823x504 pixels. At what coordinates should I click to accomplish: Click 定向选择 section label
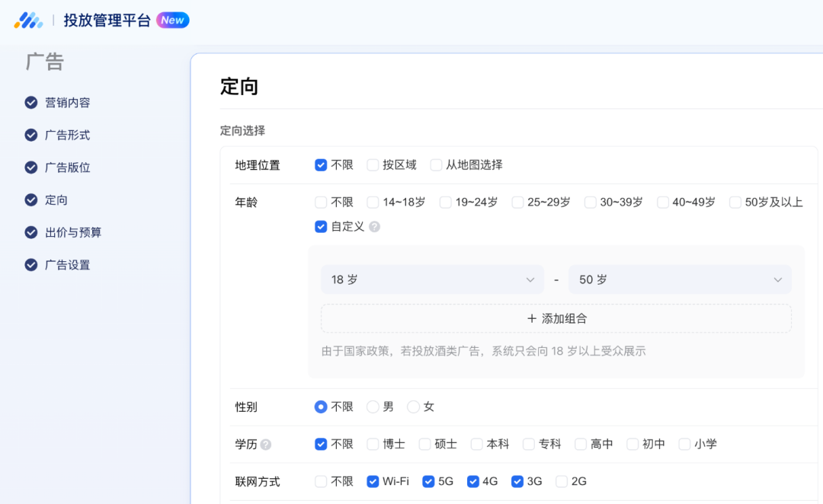coord(242,131)
